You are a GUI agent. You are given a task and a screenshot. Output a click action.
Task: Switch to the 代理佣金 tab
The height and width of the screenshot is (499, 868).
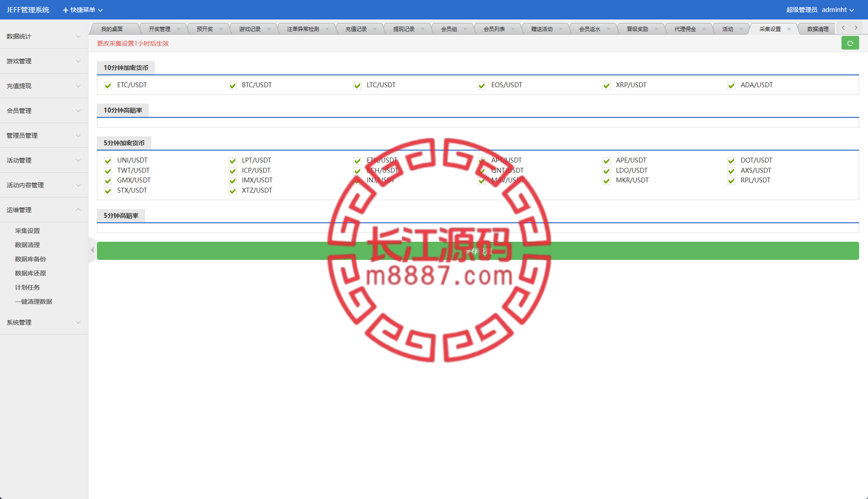(685, 29)
